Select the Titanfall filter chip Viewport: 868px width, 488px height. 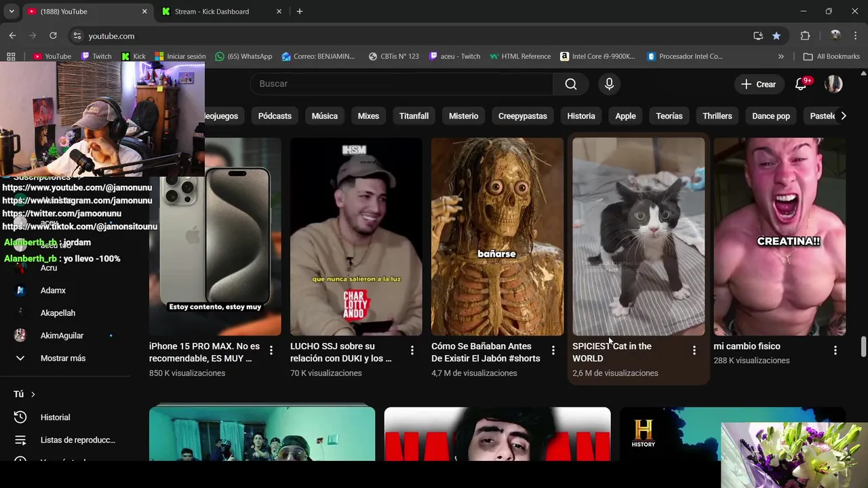point(414,116)
